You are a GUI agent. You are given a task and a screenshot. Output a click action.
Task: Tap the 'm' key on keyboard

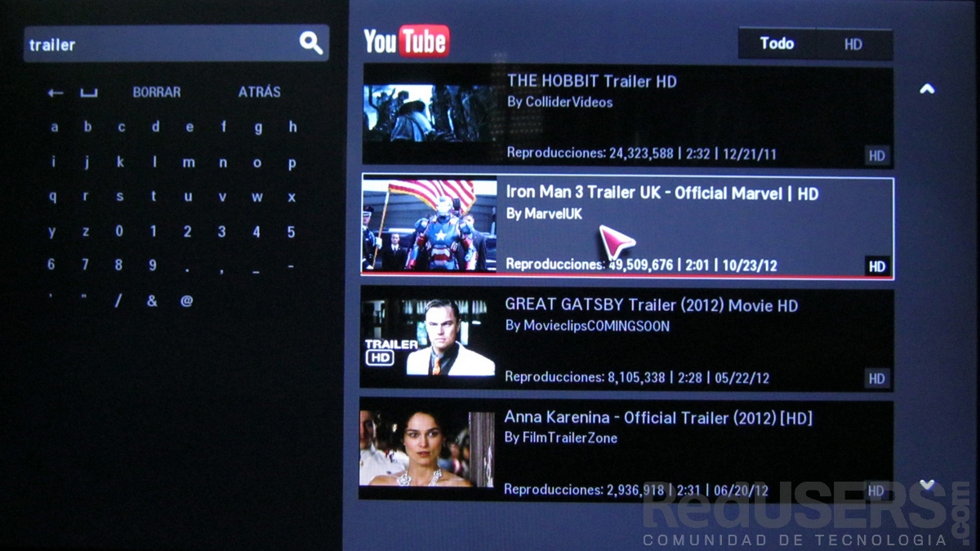[x=189, y=162]
